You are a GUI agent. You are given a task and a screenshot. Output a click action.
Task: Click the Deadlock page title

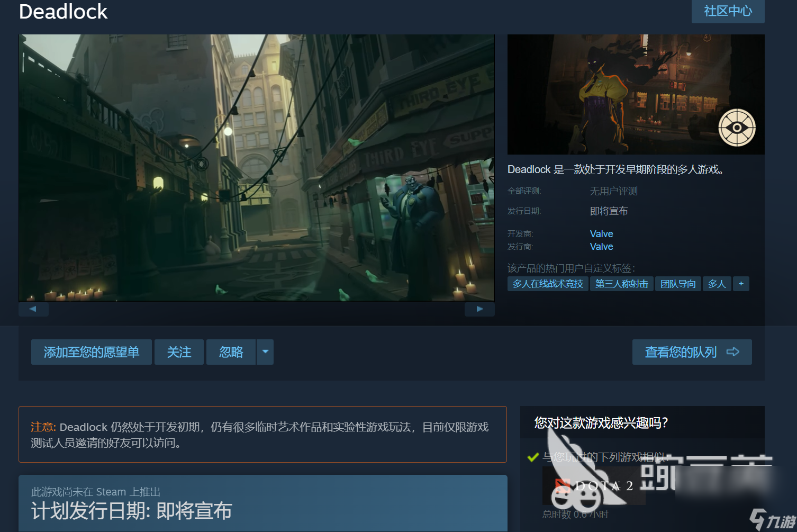coord(63,12)
